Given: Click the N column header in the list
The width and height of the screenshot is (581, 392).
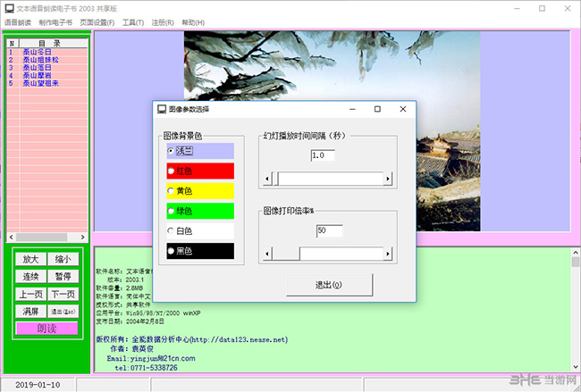Looking at the screenshot, I should tap(13, 44).
